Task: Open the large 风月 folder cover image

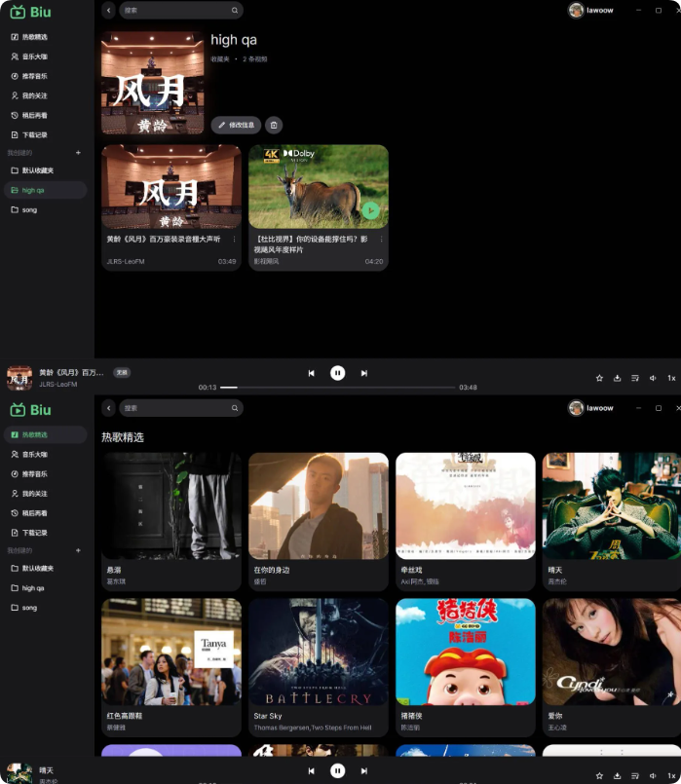Action: [x=153, y=83]
